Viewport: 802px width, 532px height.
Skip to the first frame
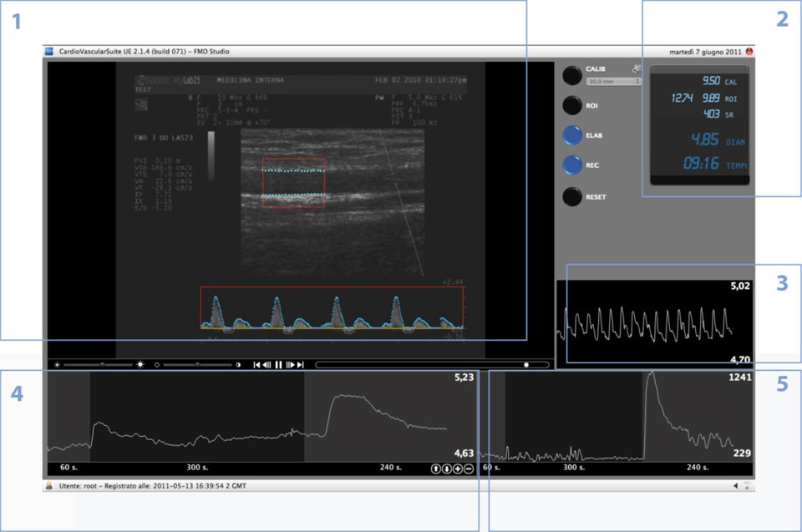click(257, 365)
